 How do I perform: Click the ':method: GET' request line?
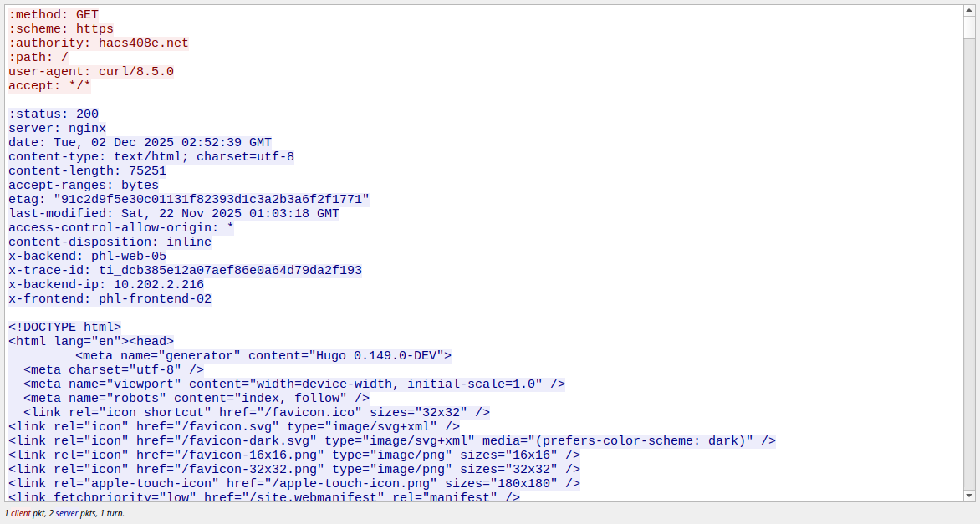[54, 14]
